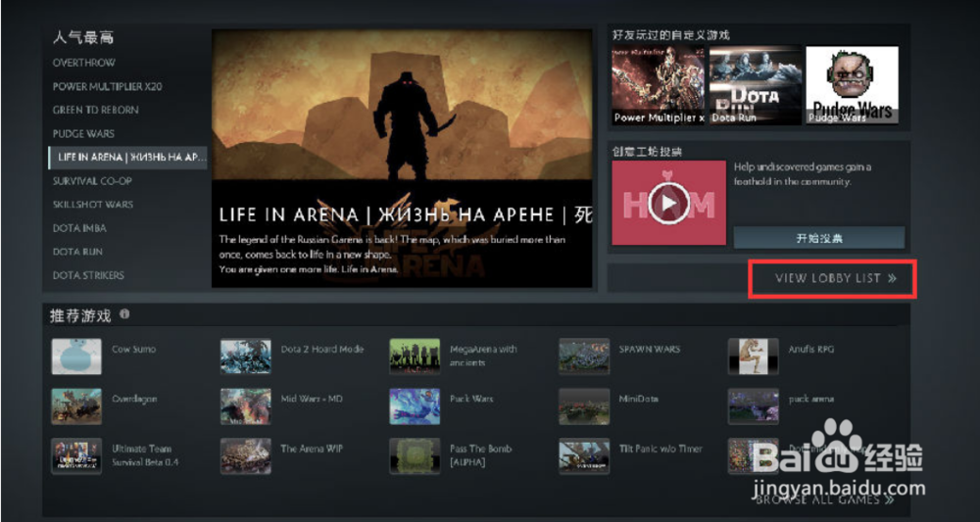The width and height of the screenshot is (980, 522).
Task: Open the MiniDota thumbnail
Action: point(584,406)
